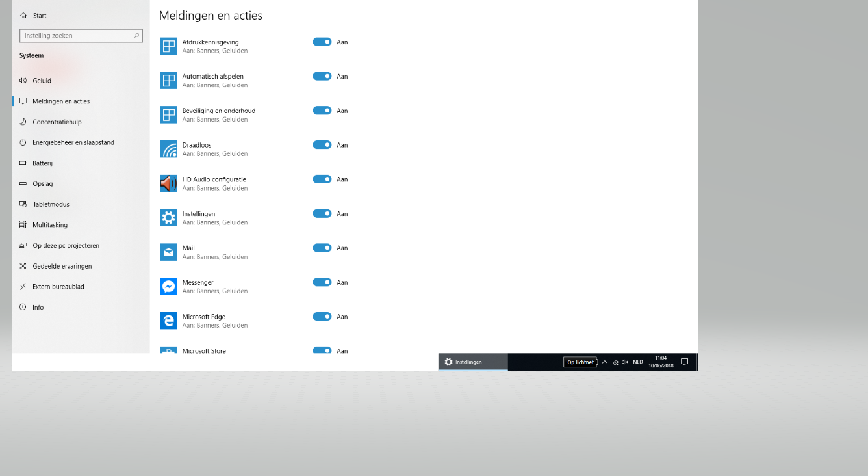
Task: Switch off the Mail notifications toggle
Action: [322, 248]
